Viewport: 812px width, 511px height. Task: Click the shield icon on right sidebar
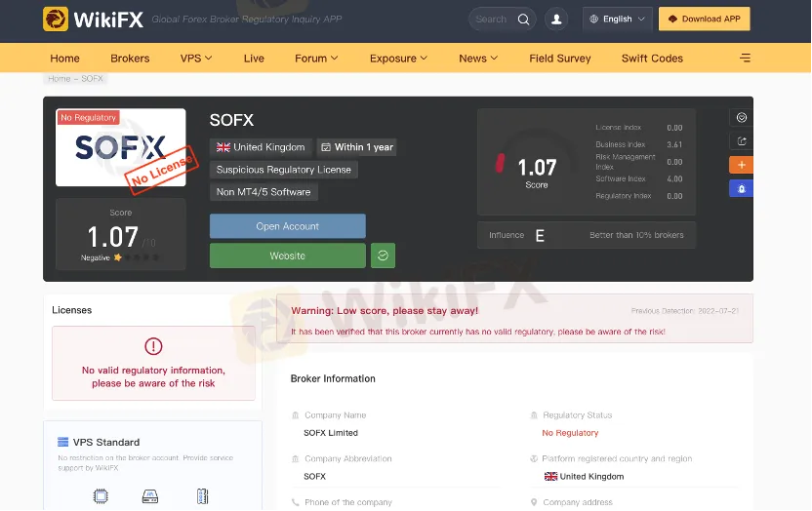[741, 118]
